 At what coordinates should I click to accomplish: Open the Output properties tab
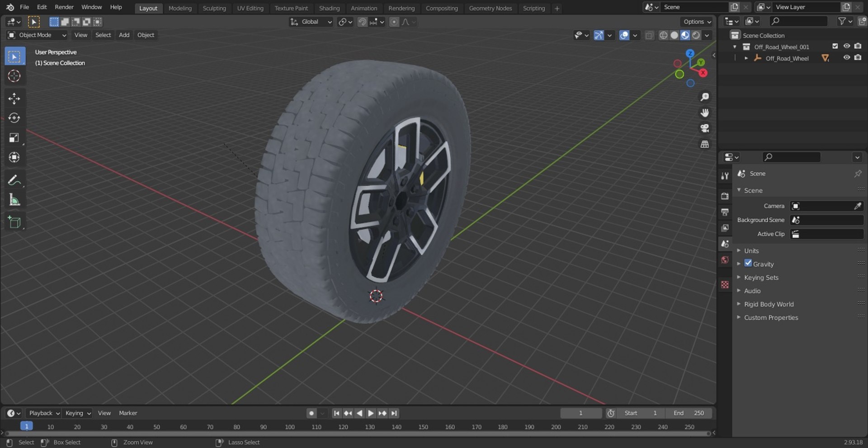coord(725,212)
